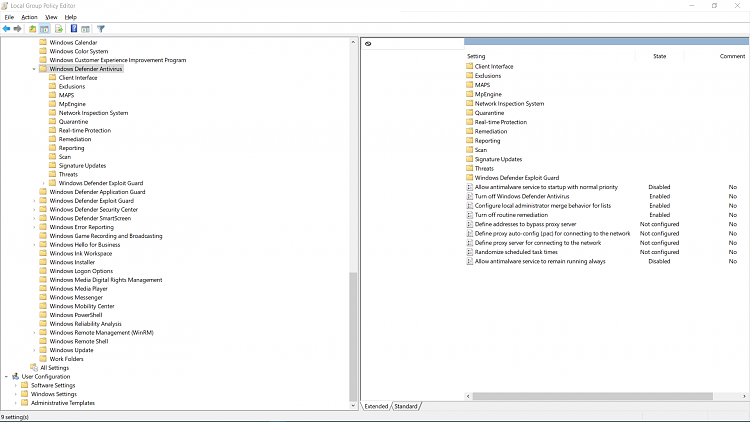Screen dimensions: 750x422
Task: Expand Windows Defender Exploit Guard under Antivirus in tree
Action: 44,183
